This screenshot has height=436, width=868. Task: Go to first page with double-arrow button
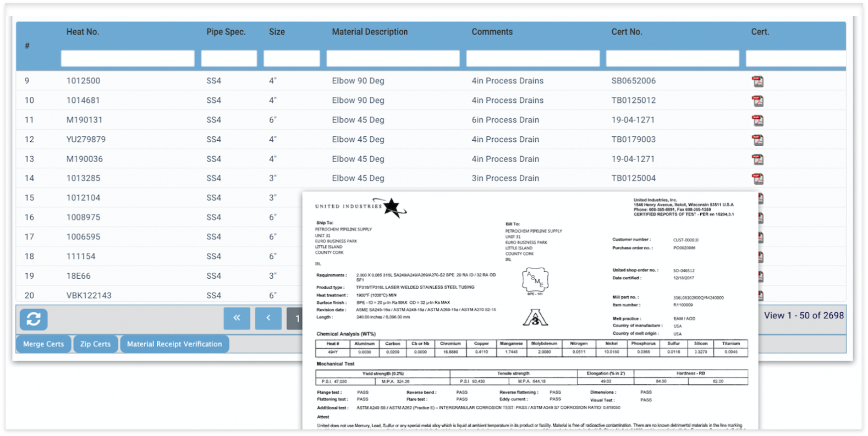point(237,318)
